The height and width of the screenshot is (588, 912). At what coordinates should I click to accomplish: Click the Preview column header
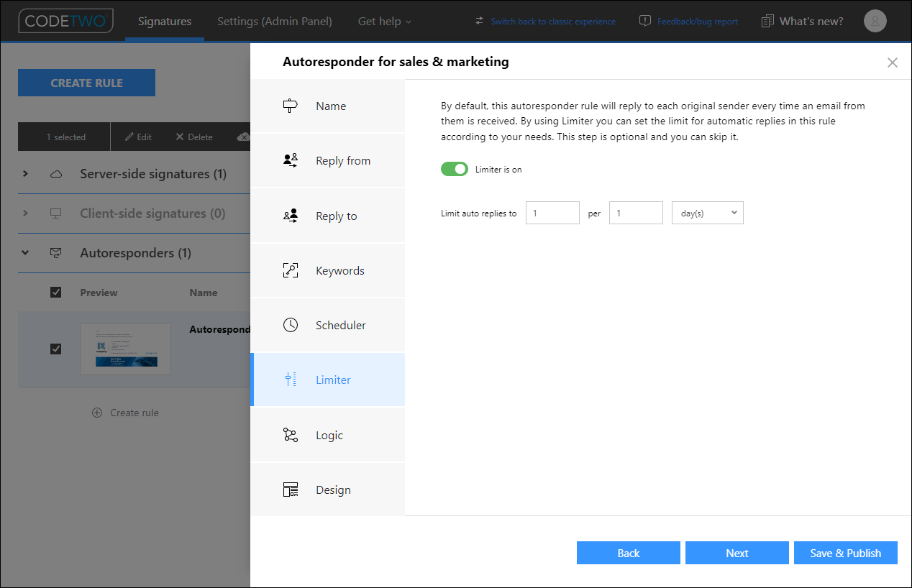point(99,293)
